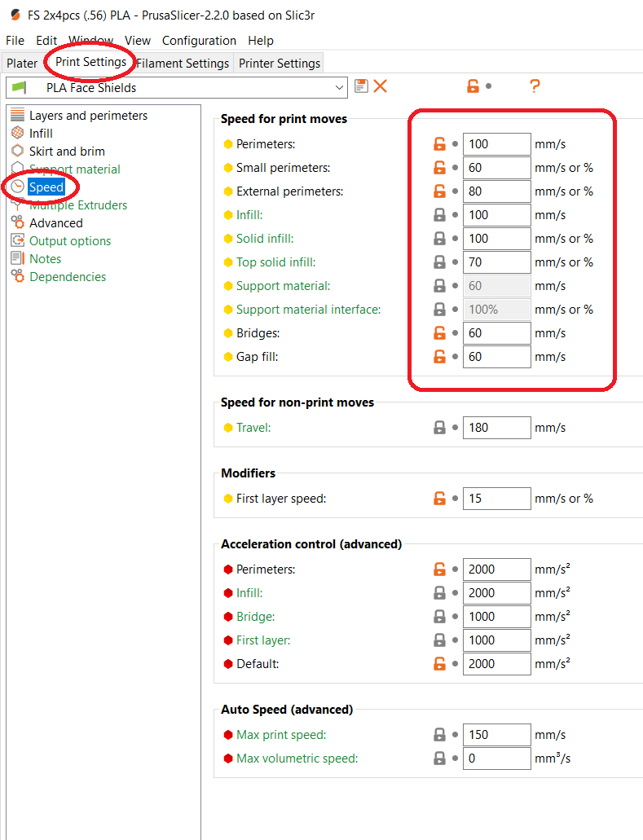
Task: Click the save preset floppy disk icon
Action: 362,86
